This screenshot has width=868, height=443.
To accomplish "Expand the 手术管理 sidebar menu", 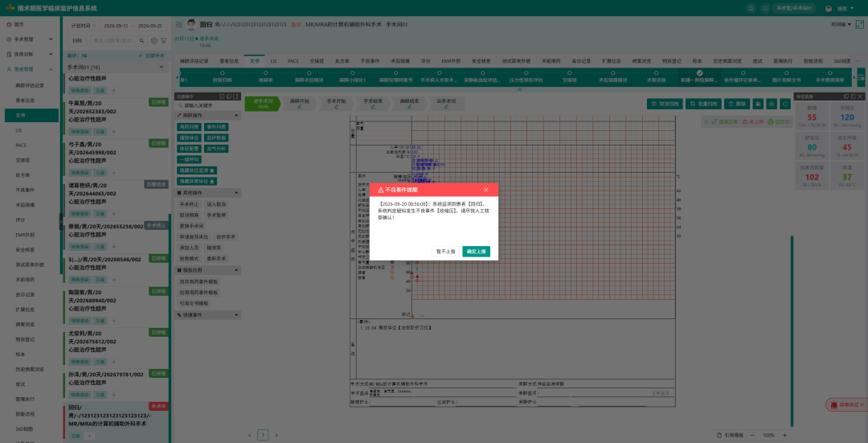I will (30, 39).
